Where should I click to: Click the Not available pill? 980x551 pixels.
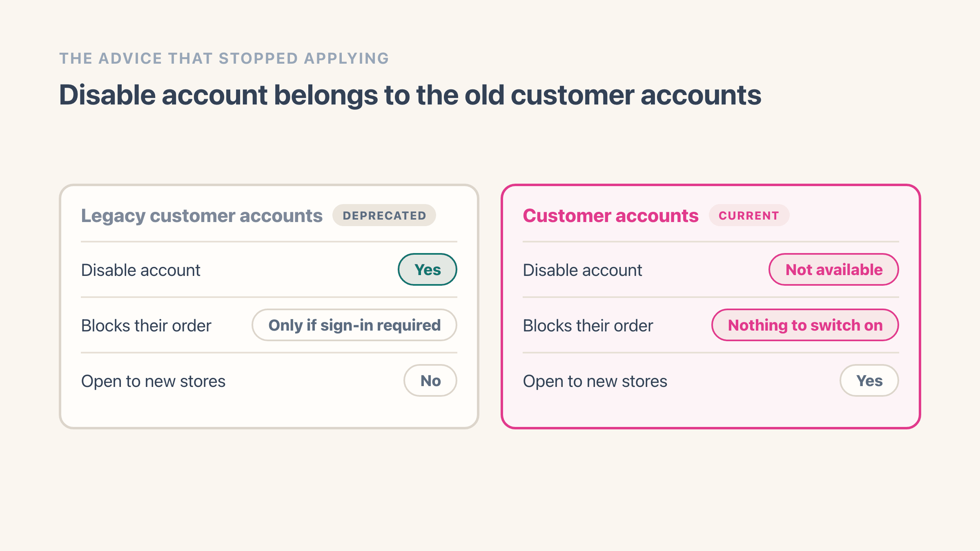point(834,269)
